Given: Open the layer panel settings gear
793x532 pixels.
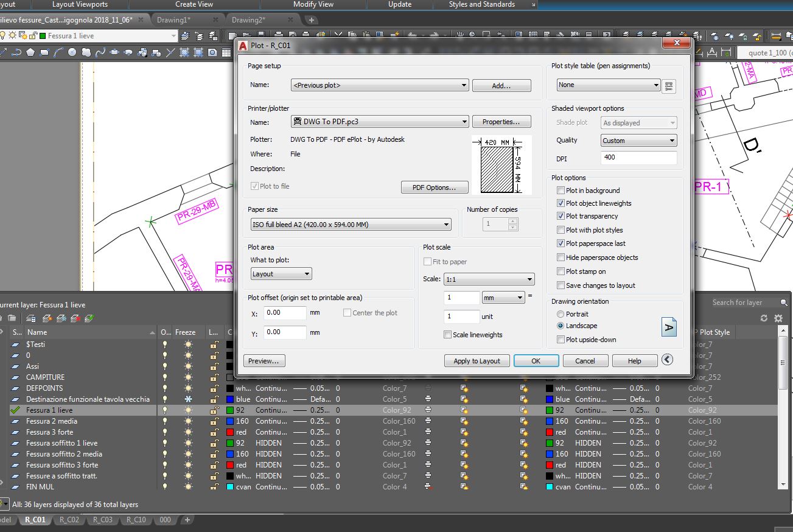Looking at the screenshot, I should click(779, 318).
